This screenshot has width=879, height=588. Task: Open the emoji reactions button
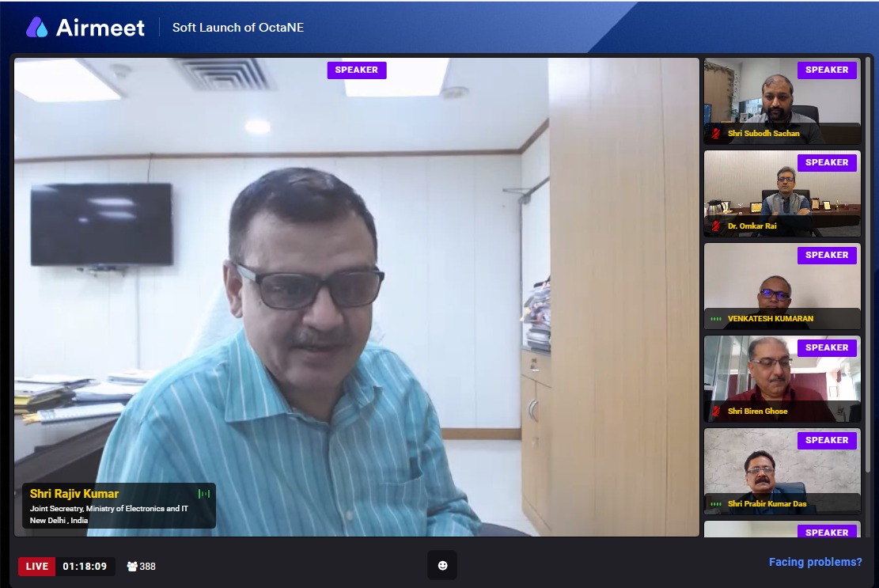(x=442, y=565)
